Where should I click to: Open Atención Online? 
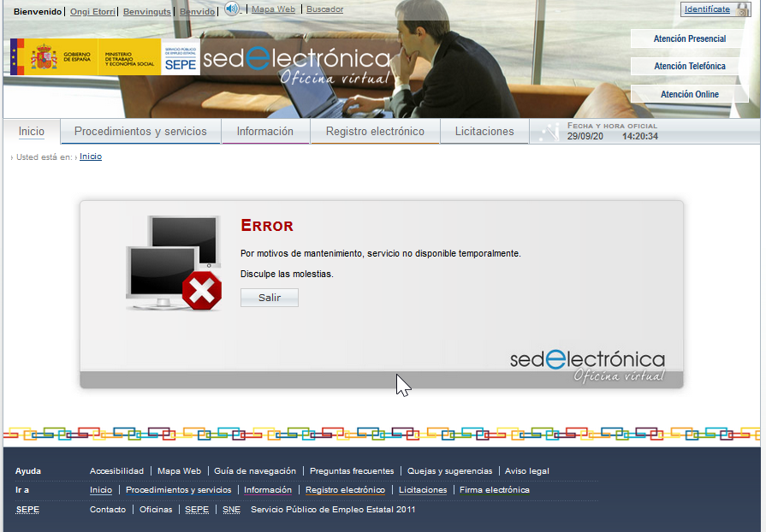(x=689, y=94)
